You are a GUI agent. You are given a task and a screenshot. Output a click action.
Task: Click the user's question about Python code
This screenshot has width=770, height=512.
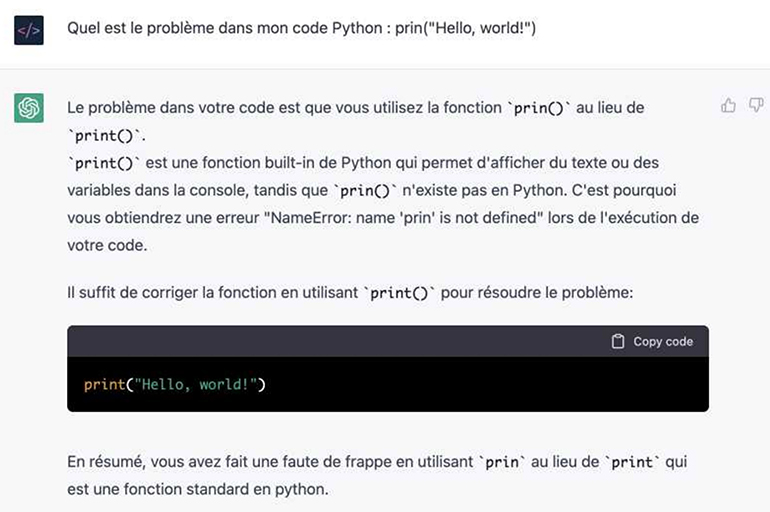301,29
